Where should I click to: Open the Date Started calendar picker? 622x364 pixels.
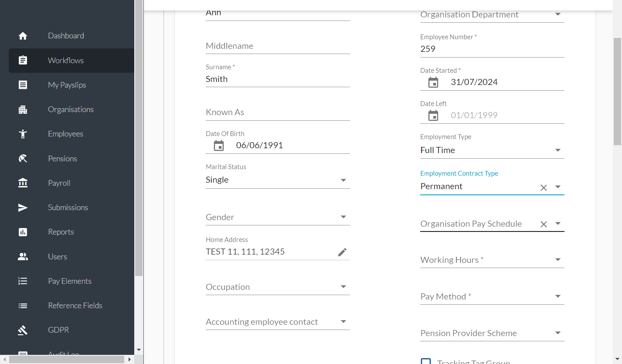coord(433,82)
